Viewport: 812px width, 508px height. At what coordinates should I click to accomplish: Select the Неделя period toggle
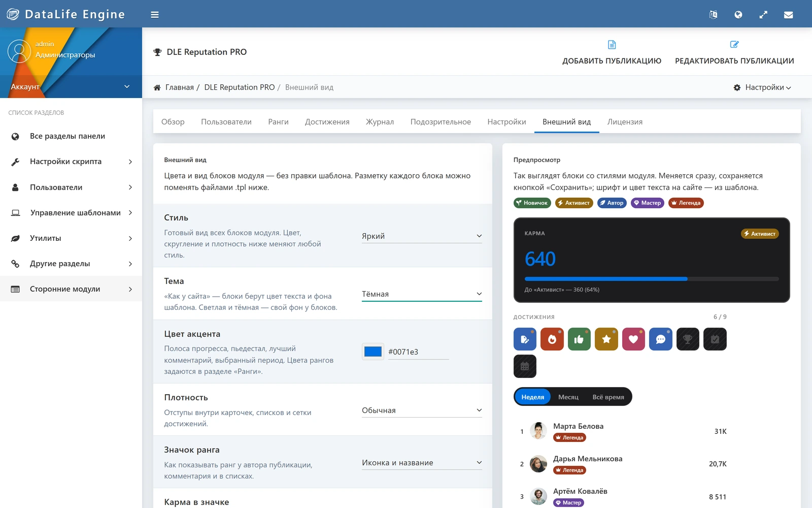click(x=533, y=397)
